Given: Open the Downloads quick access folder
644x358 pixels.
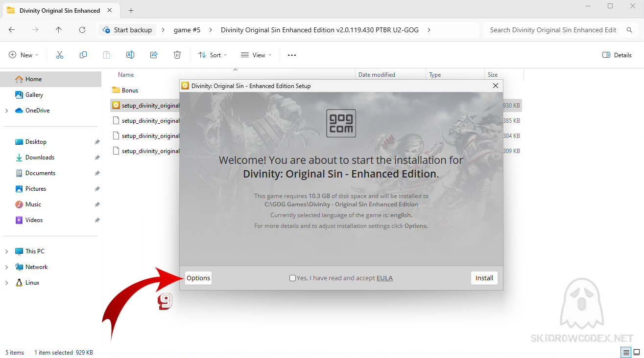Looking at the screenshot, I should coord(40,157).
